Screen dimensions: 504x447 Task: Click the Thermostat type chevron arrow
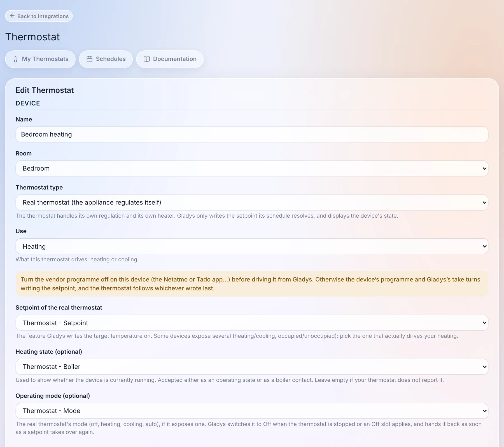point(484,202)
